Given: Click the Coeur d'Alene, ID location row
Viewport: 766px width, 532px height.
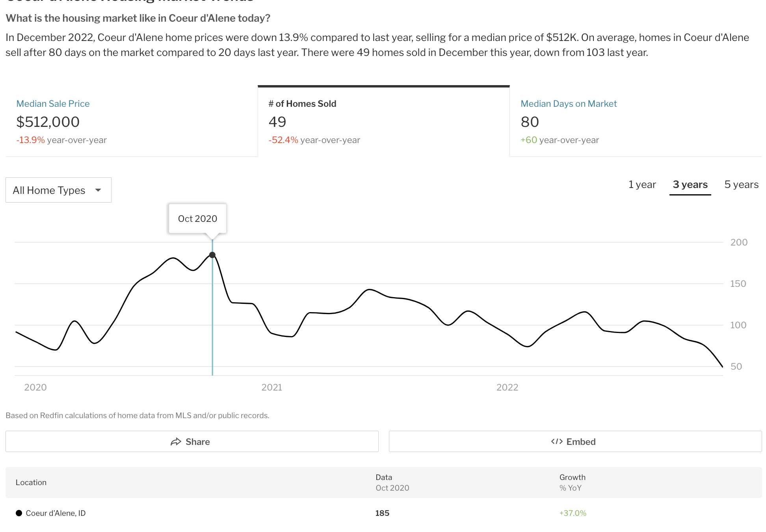Looking at the screenshot, I should coord(56,513).
